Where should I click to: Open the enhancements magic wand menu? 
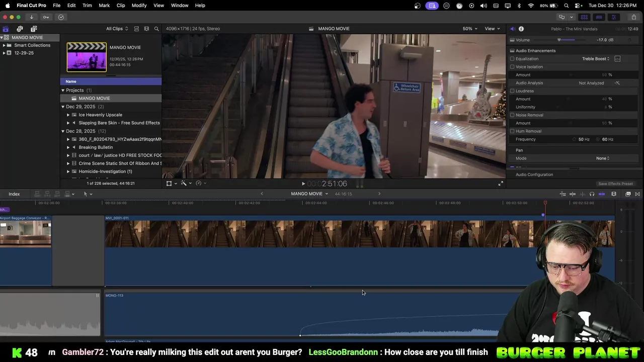(184, 184)
